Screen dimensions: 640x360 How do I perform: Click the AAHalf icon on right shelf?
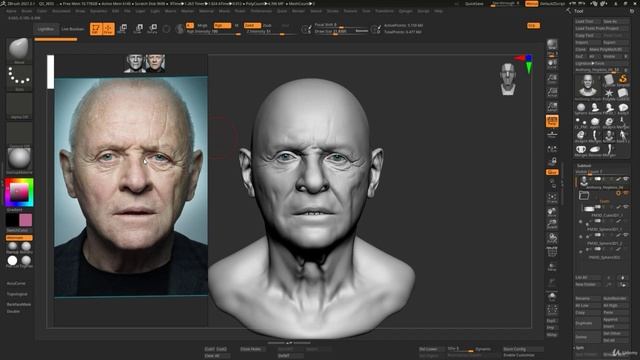(x=552, y=107)
